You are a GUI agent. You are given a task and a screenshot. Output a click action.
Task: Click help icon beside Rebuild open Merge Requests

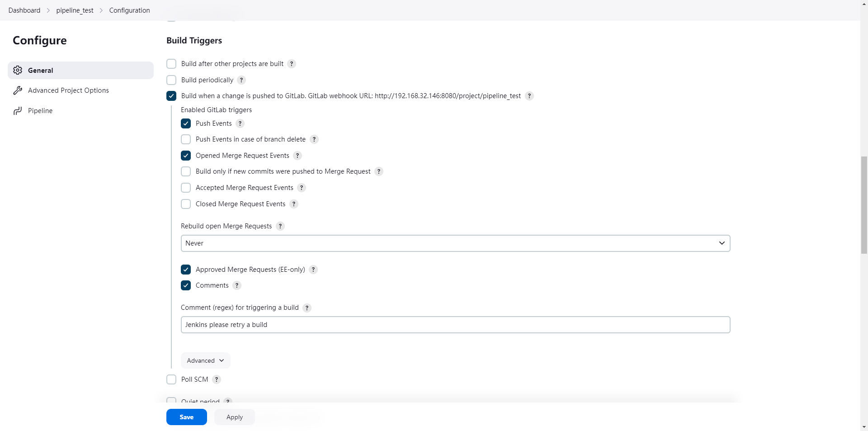(280, 226)
